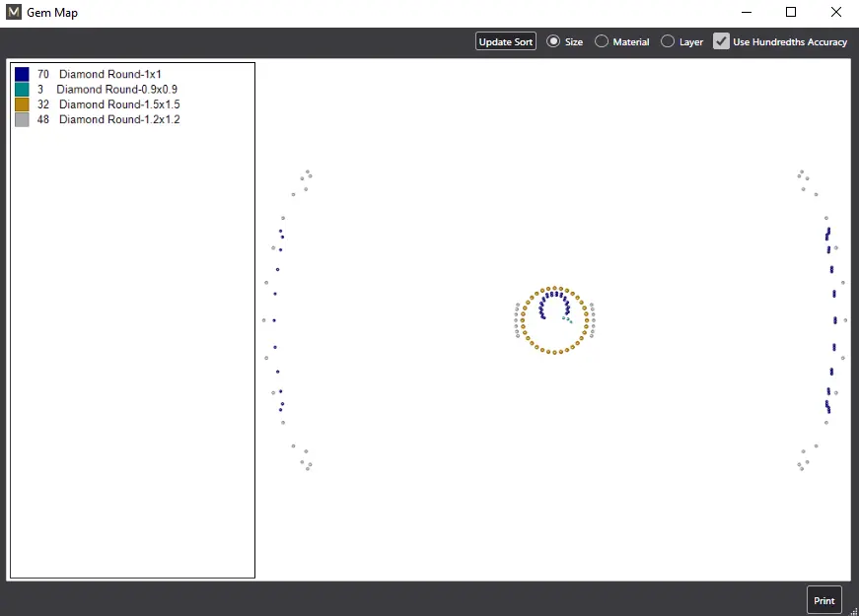The image size is (859, 616).
Task: Select the Diamond Round-1.2x1.2 legend text
Action: [119, 119]
